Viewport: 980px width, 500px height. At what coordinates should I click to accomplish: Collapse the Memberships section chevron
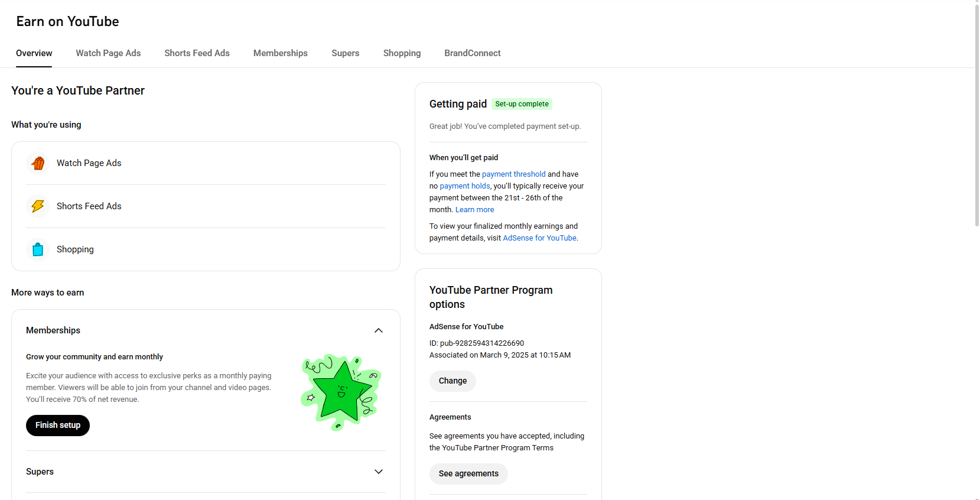[x=379, y=330]
